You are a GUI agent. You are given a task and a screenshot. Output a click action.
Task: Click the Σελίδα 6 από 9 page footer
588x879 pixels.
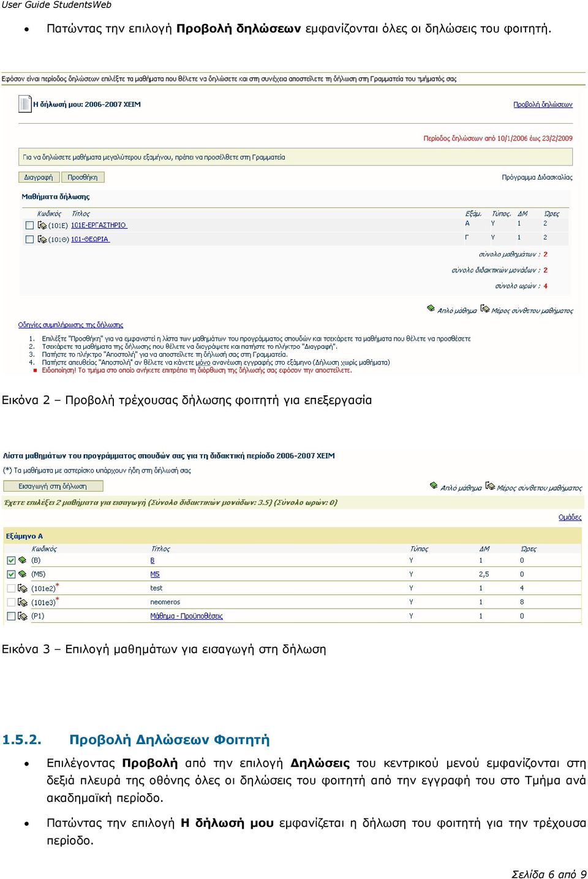[x=549, y=873]
